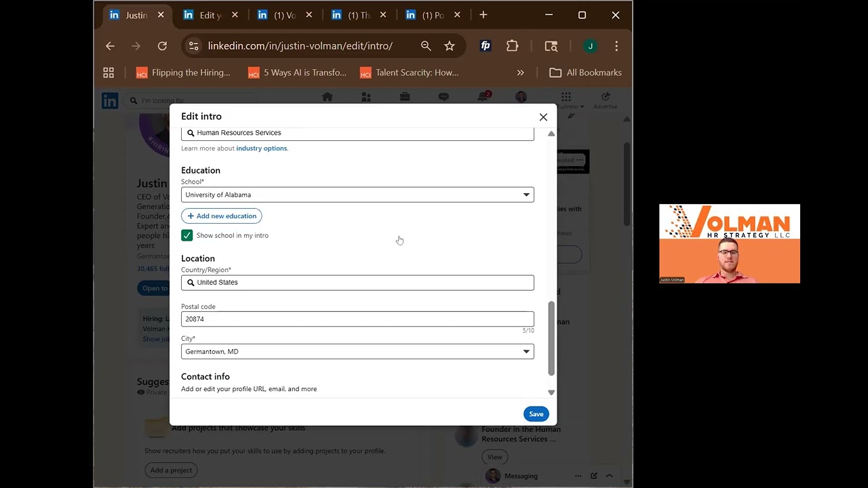
Task: Bookmark this page with the star icon
Action: click(449, 46)
